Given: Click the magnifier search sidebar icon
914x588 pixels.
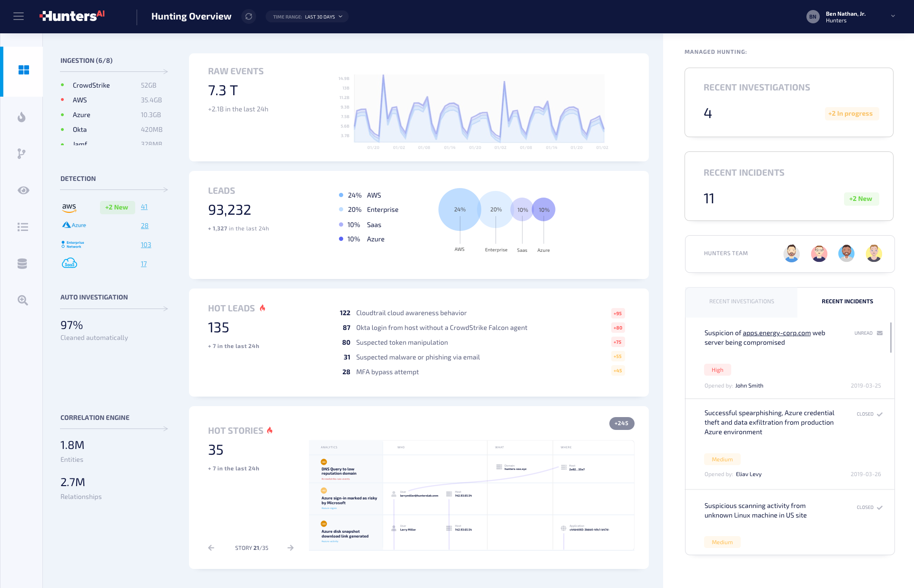Looking at the screenshot, I should point(23,300).
